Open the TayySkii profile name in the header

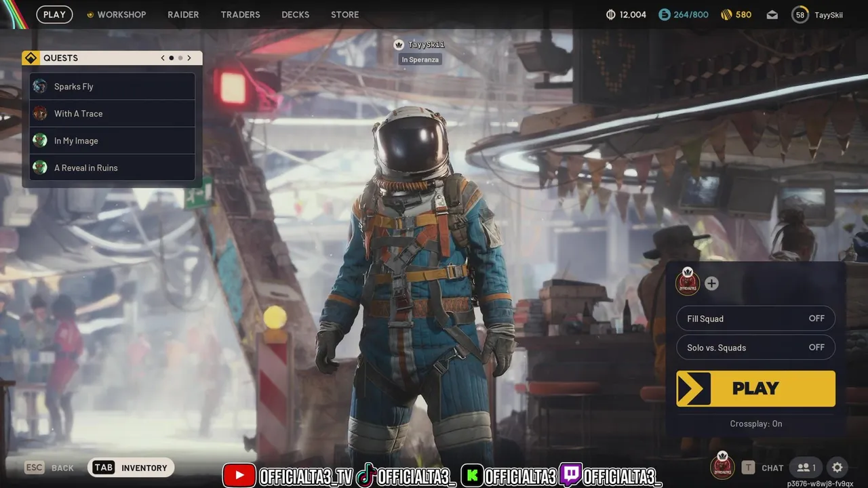click(x=829, y=15)
